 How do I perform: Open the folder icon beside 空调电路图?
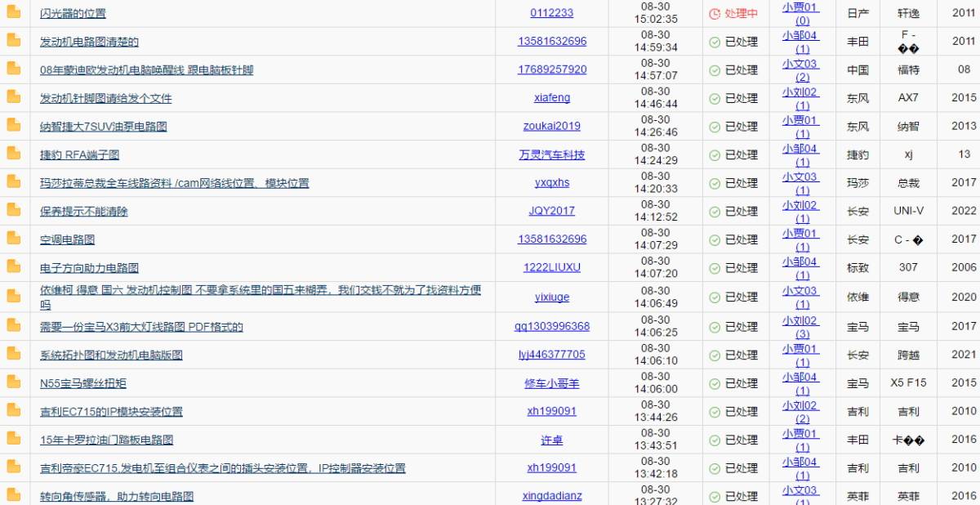[13, 239]
